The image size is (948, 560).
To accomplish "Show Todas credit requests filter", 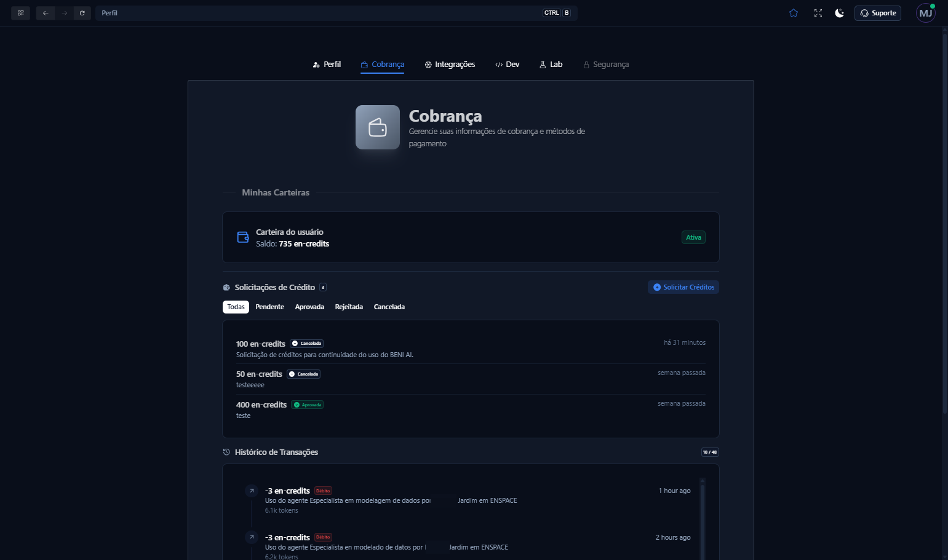I will [236, 307].
